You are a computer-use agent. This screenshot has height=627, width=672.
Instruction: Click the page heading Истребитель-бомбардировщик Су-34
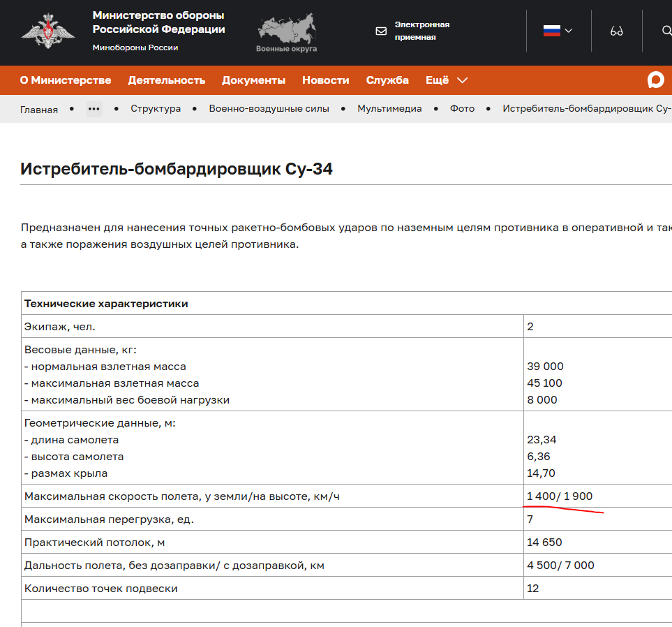[176, 169]
